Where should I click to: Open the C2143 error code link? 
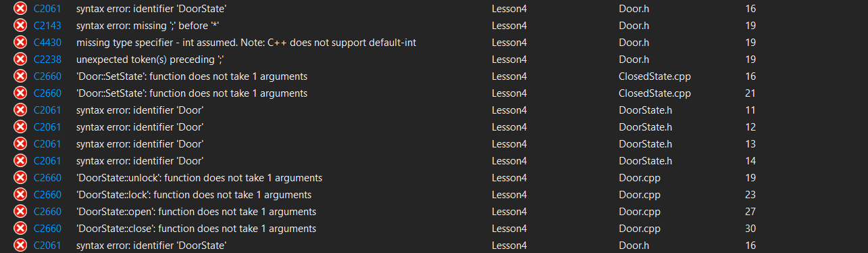coord(47,26)
